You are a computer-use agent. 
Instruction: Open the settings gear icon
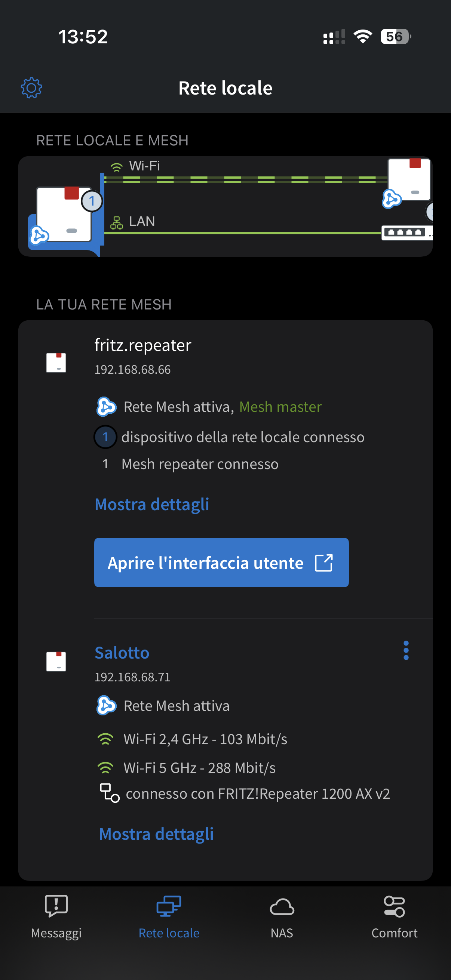click(31, 88)
